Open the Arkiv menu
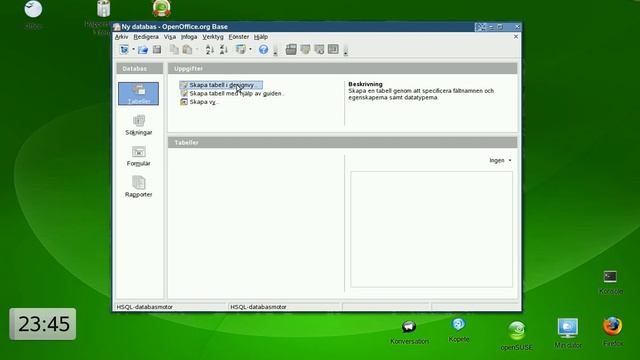 pyautogui.click(x=121, y=37)
